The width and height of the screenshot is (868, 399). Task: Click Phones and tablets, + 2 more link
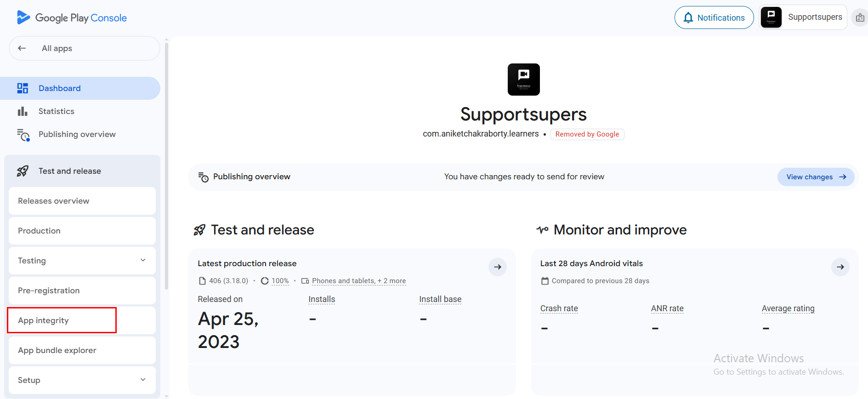coord(358,281)
